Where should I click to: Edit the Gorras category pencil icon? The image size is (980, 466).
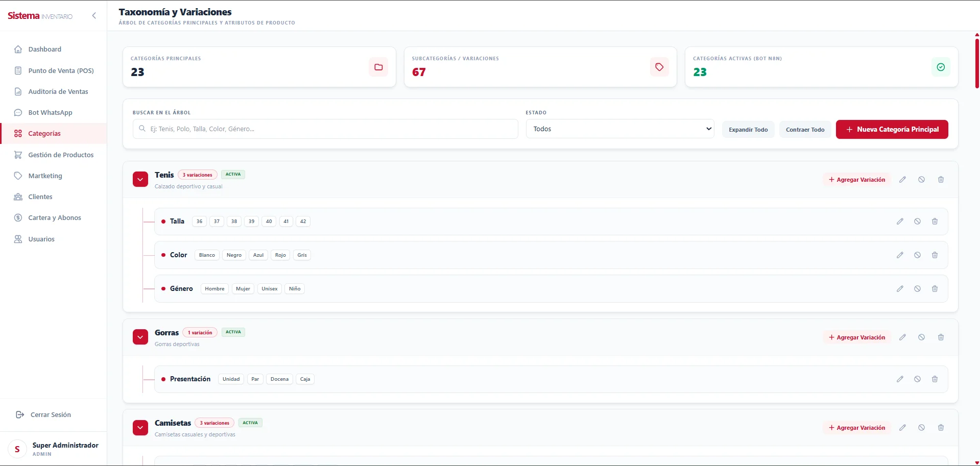902,337
